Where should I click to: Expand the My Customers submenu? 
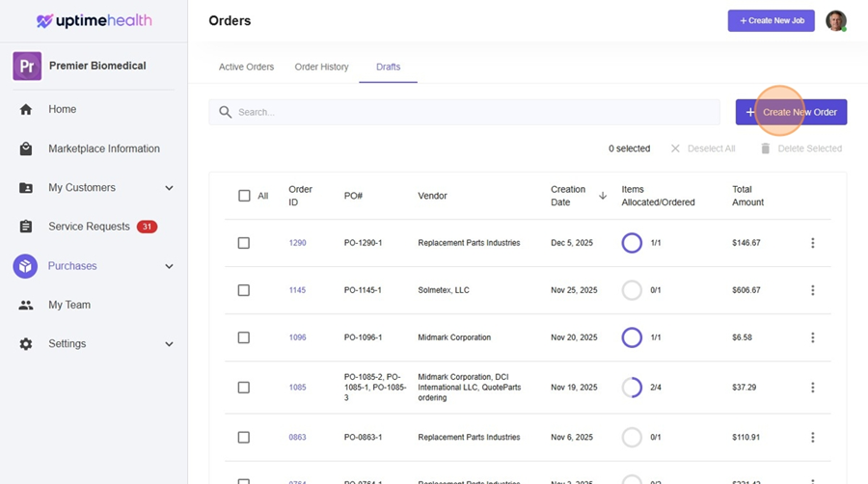tap(169, 188)
